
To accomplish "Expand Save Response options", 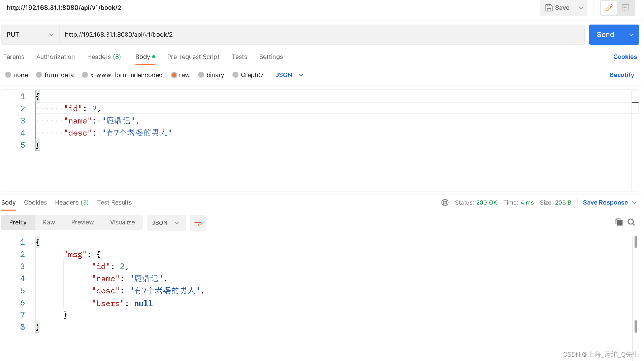I will click(634, 203).
